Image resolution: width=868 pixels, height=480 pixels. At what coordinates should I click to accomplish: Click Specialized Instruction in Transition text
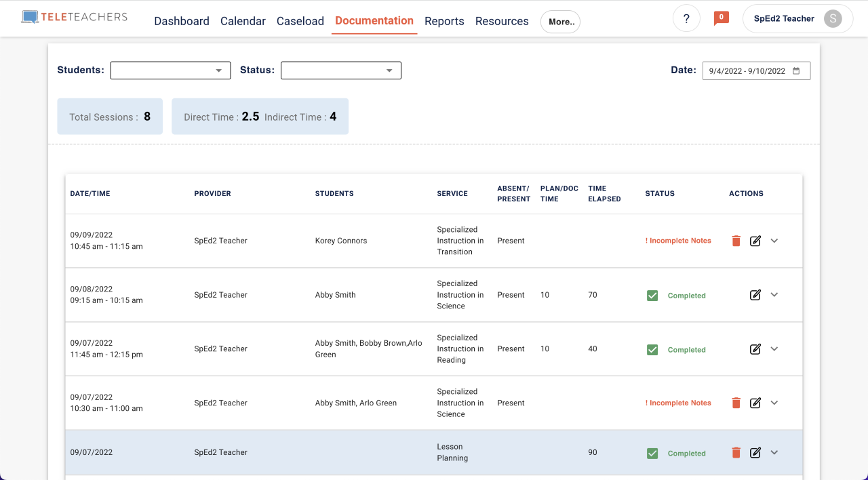pos(460,241)
